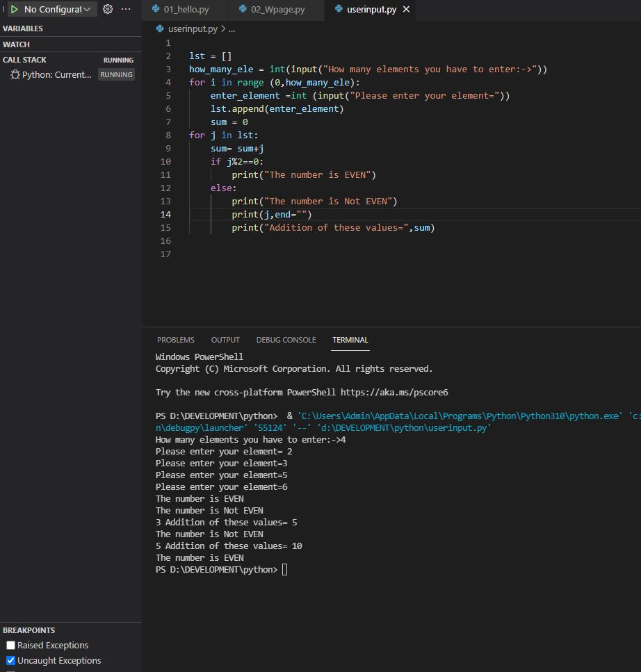Open the DEBUG CONSOLE panel tab
This screenshot has width=641, height=672.
pos(286,340)
